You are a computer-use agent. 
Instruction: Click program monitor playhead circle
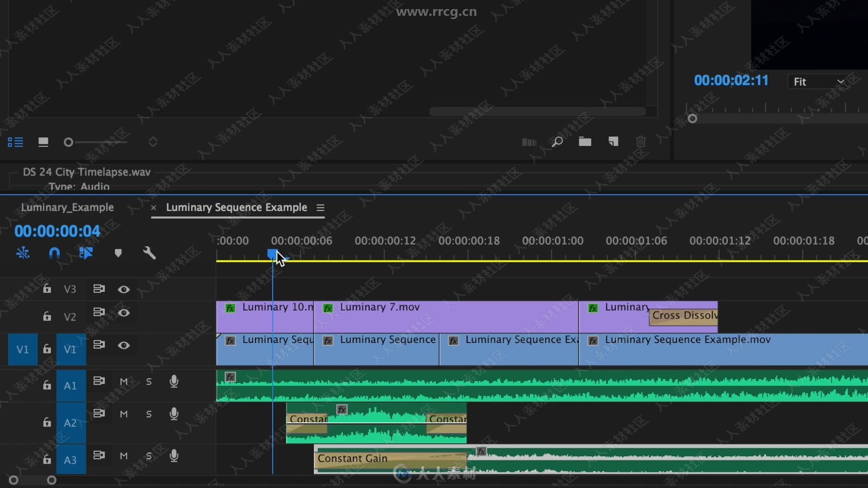click(x=692, y=118)
